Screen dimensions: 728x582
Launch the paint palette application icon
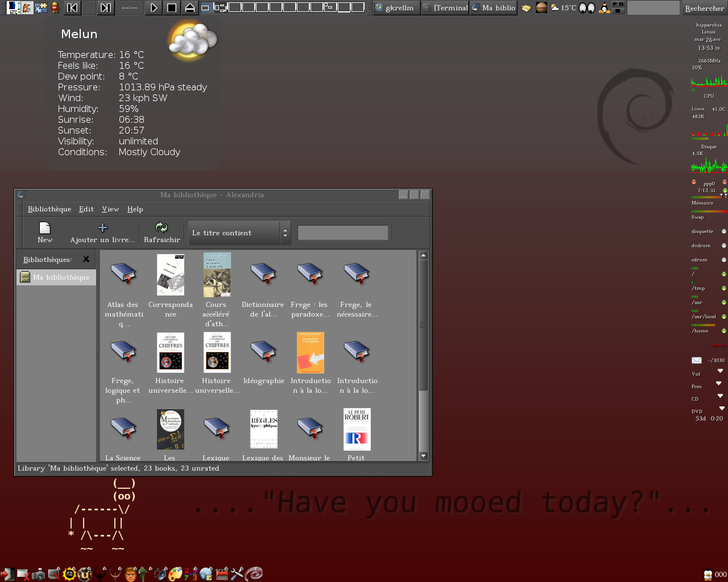tap(176, 574)
